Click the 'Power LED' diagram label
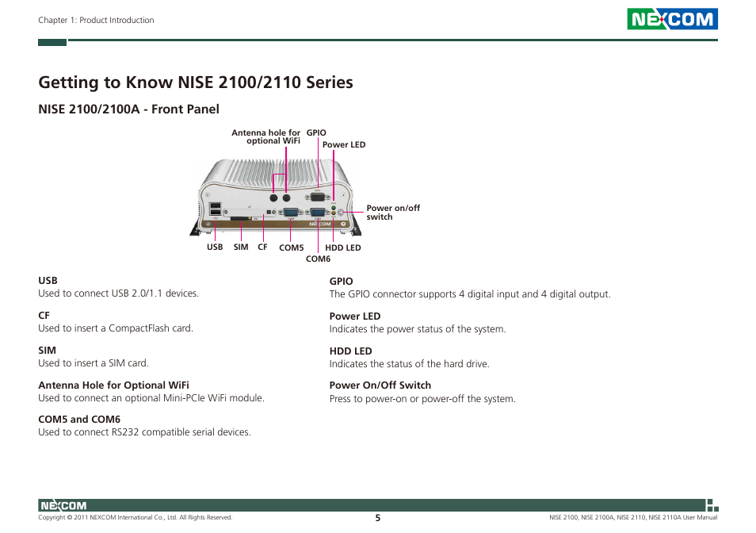Viewport: 756px width, 533px height. tap(344, 144)
